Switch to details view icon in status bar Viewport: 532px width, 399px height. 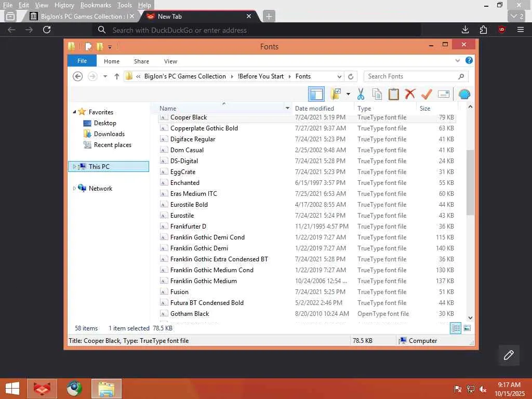coord(455,328)
